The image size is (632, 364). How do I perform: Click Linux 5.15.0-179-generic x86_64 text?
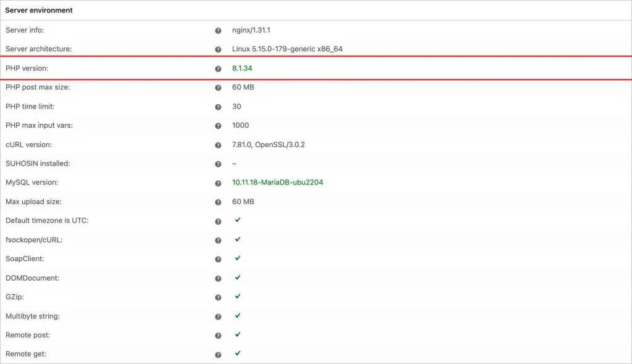click(288, 49)
